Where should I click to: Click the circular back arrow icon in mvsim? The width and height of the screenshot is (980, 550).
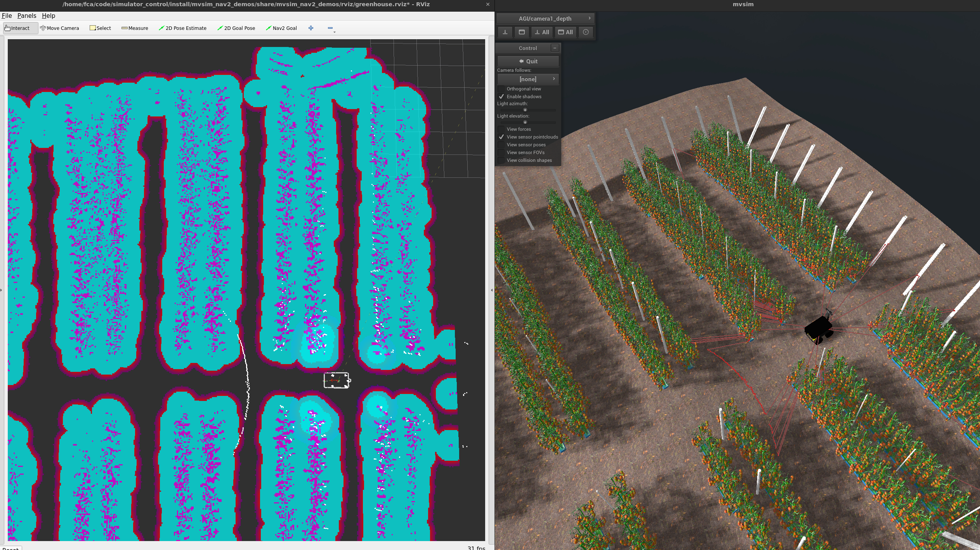pos(586,32)
